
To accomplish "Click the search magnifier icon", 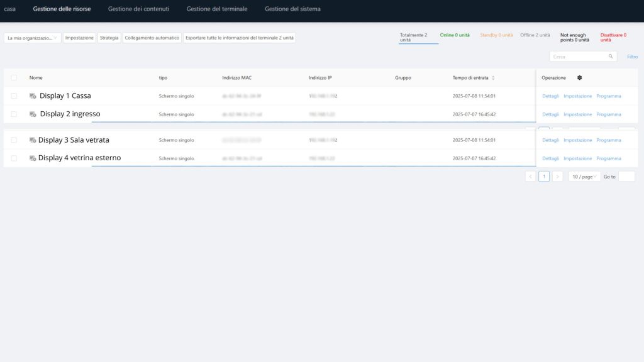I will coord(610,57).
